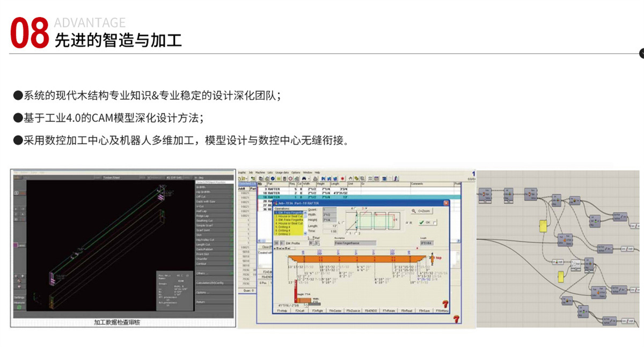The image size is (644, 347).
Task: Click the F7=Rotate button
Action: point(389,310)
